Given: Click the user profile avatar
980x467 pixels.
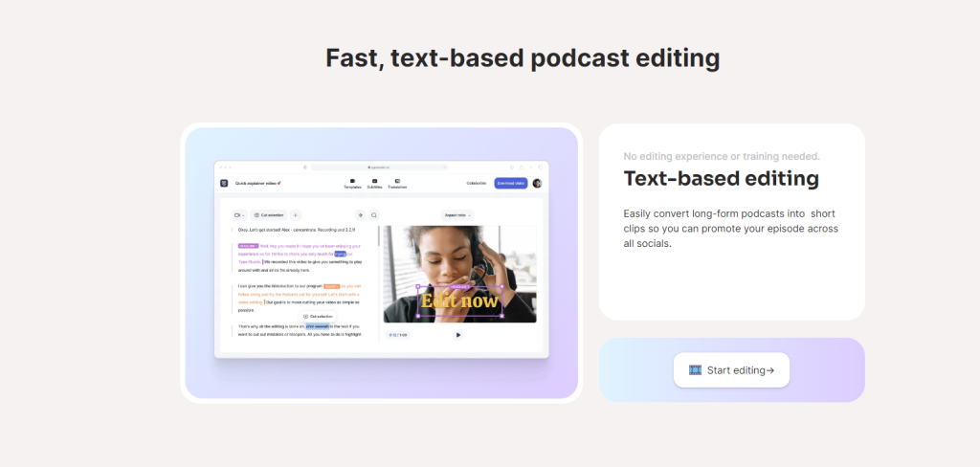Looking at the screenshot, I should [537, 183].
